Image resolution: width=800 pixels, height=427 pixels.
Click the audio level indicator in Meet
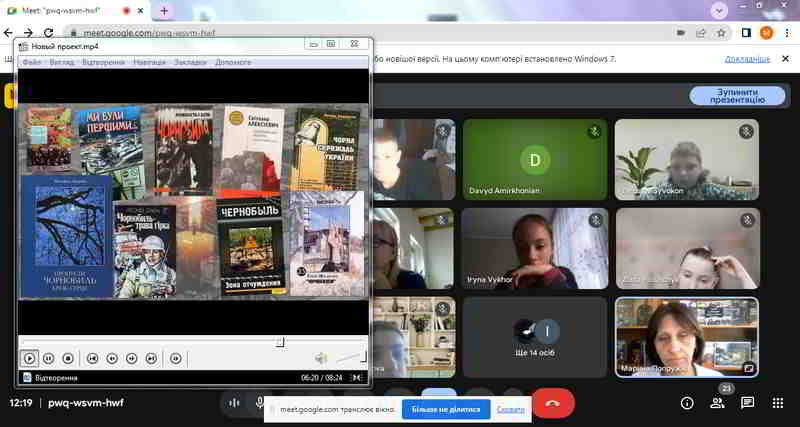point(234,403)
